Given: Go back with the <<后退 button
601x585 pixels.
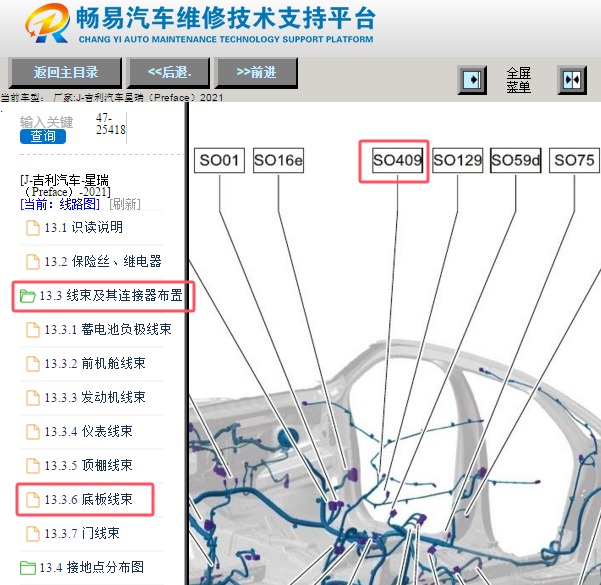Looking at the screenshot, I should coord(169,72).
